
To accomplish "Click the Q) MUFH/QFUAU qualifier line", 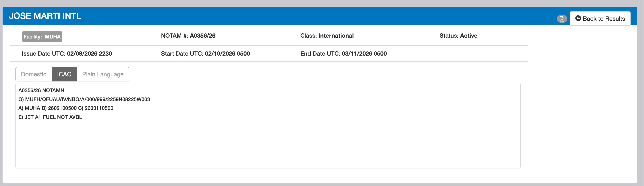I will click(x=84, y=99).
